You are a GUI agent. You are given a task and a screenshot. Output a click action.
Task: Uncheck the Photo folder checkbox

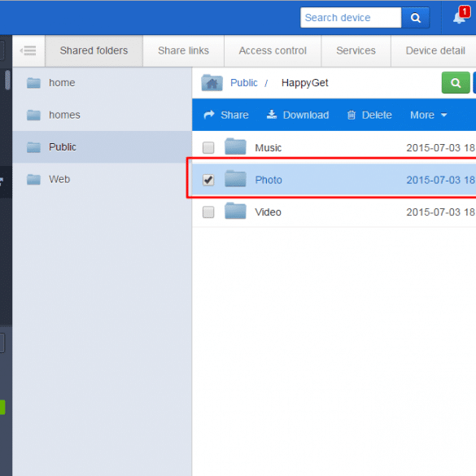tap(208, 180)
